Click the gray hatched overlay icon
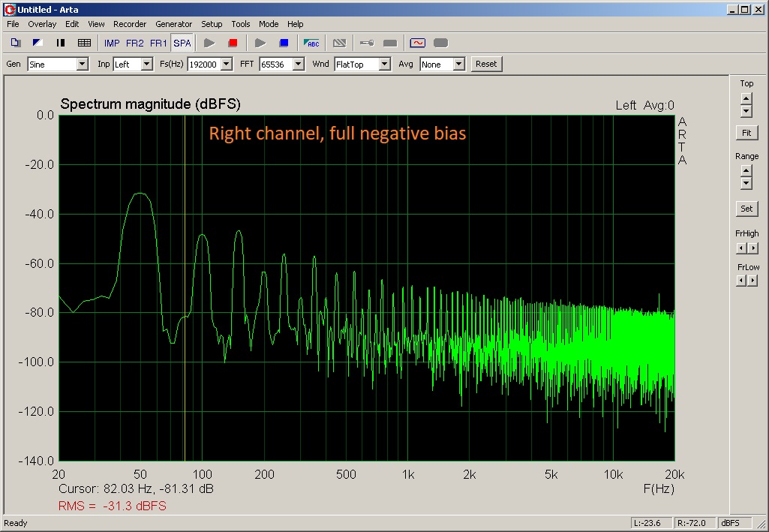The height and width of the screenshot is (532, 769). pyautogui.click(x=339, y=44)
